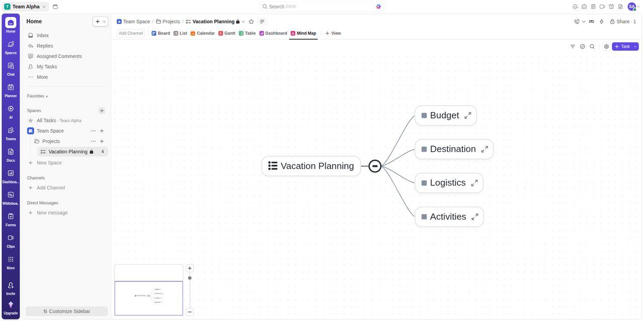Open Teams from the left rail
Viewport: 644px width, 321px height.
click(x=11, y=134)
